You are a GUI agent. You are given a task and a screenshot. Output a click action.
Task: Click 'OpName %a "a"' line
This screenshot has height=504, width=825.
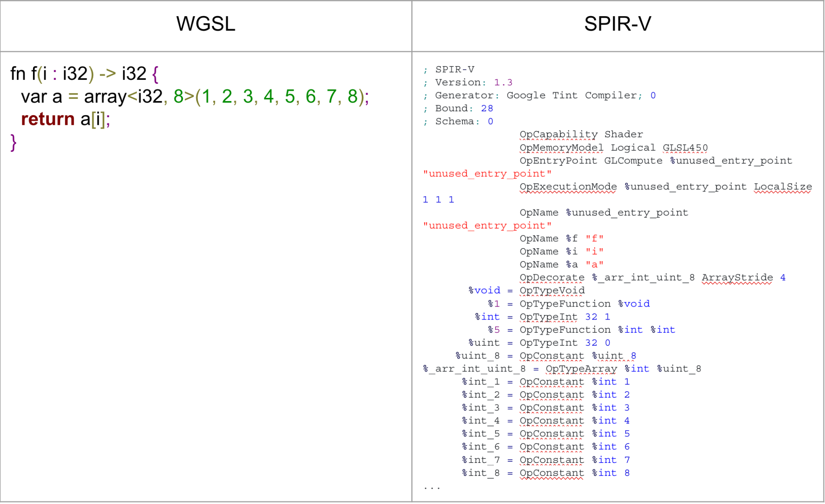tap(561, 265)
